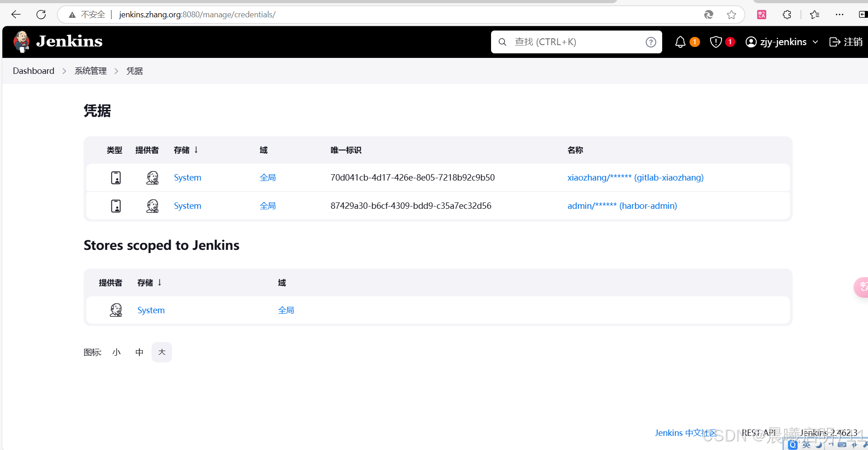The width and height of the screenshot is (868, 450).
Task: Select large icon size 大
Action: click(162, 352)
